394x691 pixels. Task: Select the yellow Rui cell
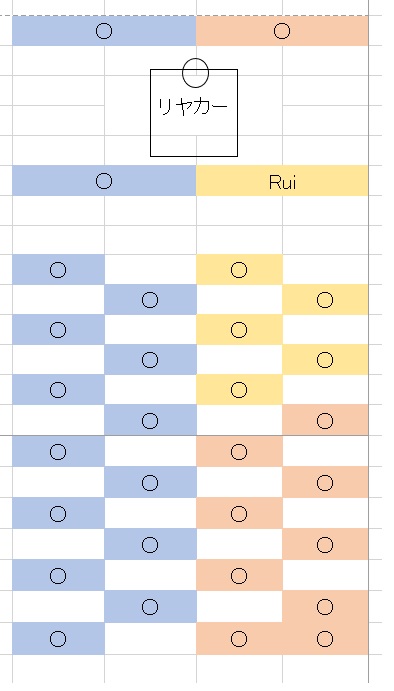tap(282, 181)
